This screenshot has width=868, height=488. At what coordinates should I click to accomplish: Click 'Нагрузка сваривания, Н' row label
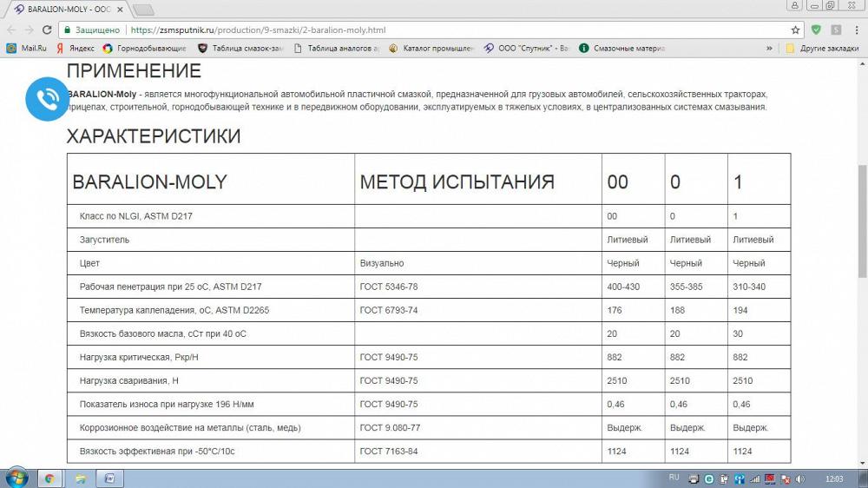(129, 381)
